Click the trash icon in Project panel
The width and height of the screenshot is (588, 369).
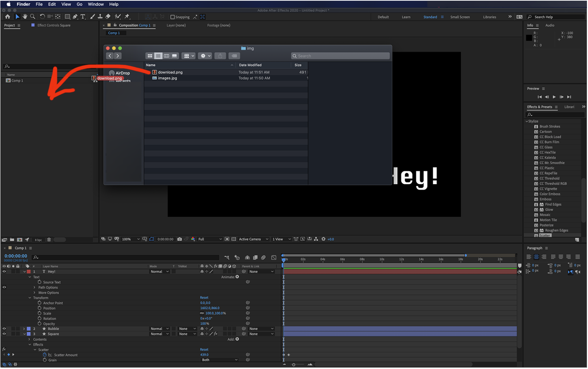pos(49,240)
